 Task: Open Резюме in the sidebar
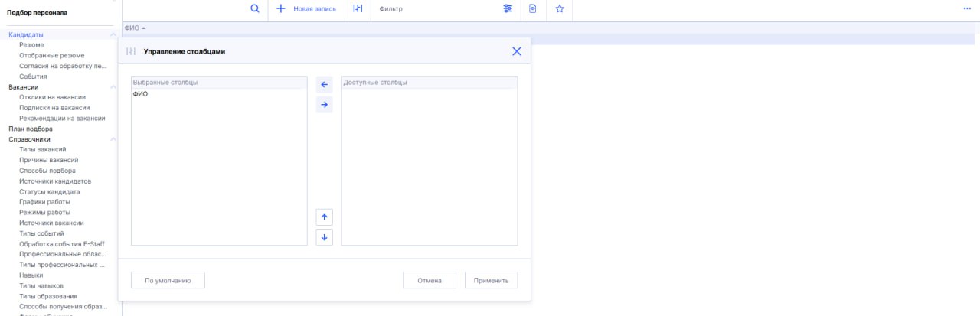coord(31,45)
